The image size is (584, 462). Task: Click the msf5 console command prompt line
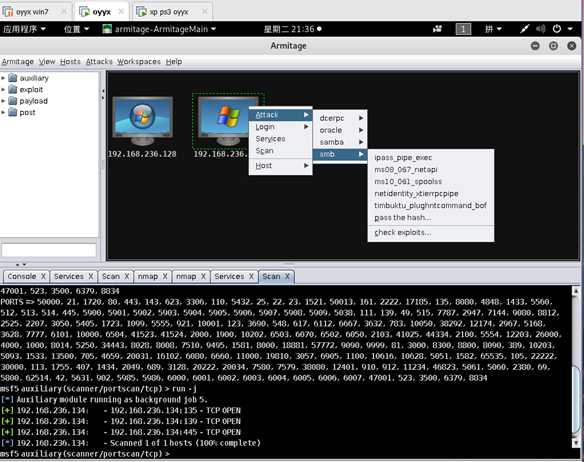coord(85,454)
